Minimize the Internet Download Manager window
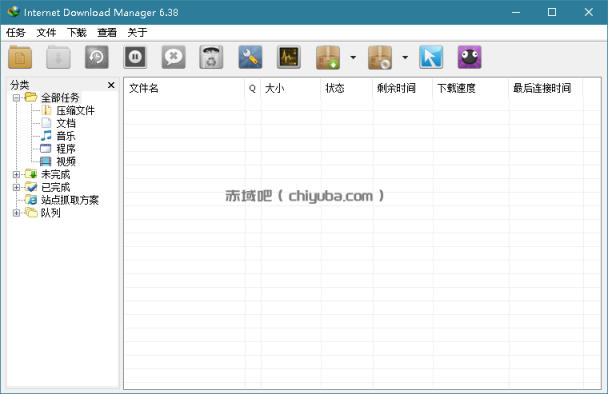608x394 pixels. point(516,12)
